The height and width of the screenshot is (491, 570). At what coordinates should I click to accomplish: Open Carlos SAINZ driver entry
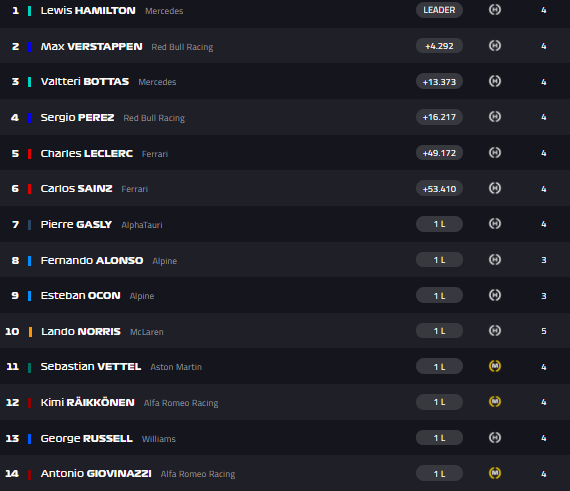click(76, 189)
